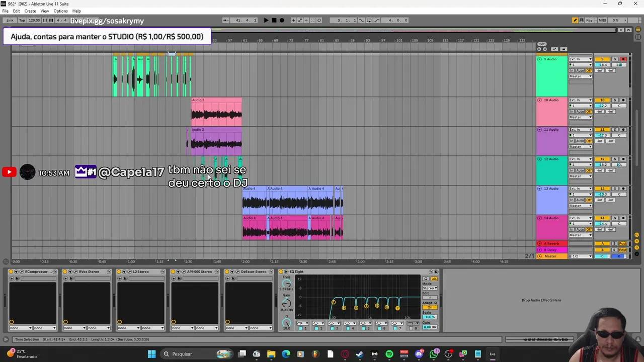Open the Edit menu
The image size is (644, 362).
click(17, 11)
